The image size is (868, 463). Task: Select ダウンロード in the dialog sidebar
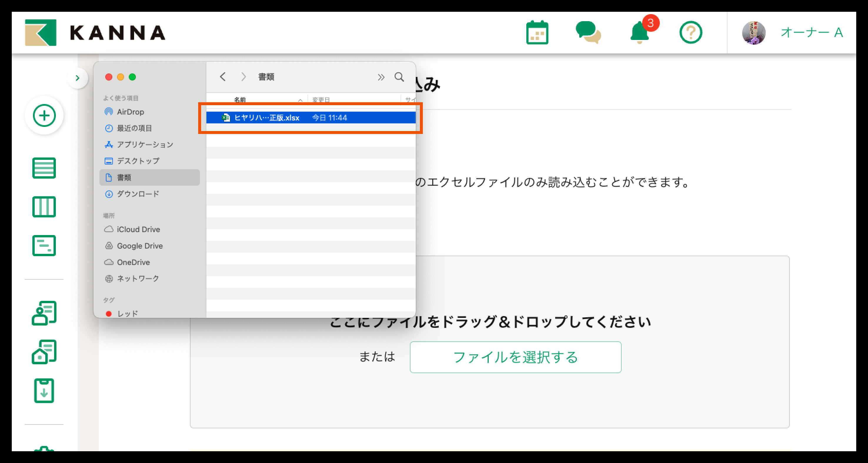tap(138, 194)
